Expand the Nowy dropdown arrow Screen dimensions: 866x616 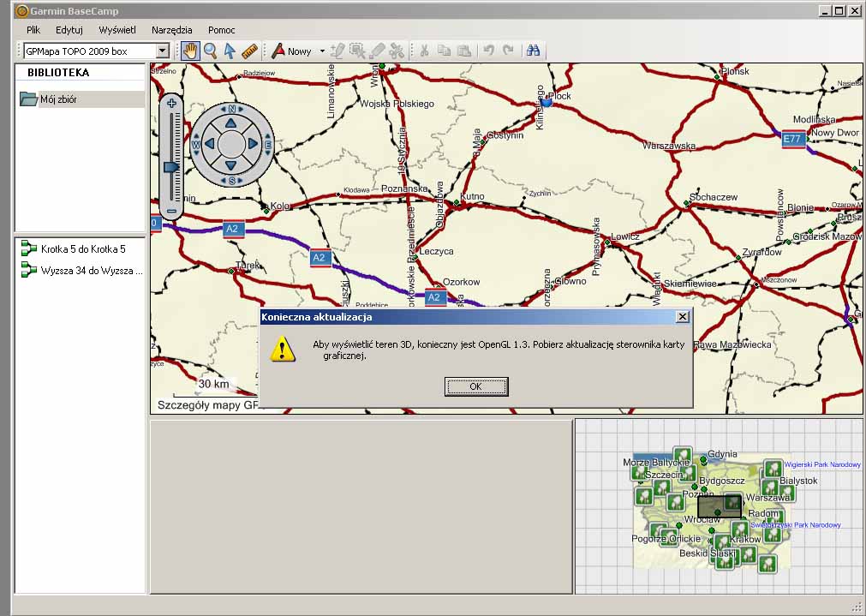click(x=322, y=51)
